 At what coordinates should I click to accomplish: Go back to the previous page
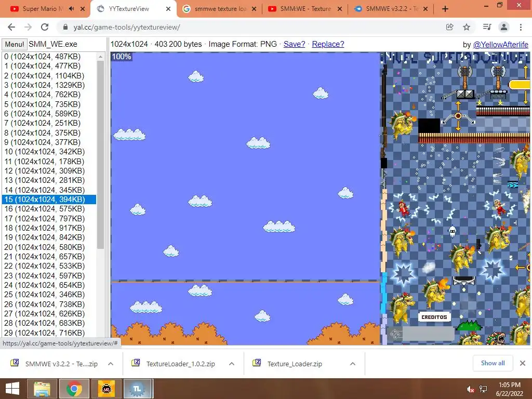[x=11, y=27]
